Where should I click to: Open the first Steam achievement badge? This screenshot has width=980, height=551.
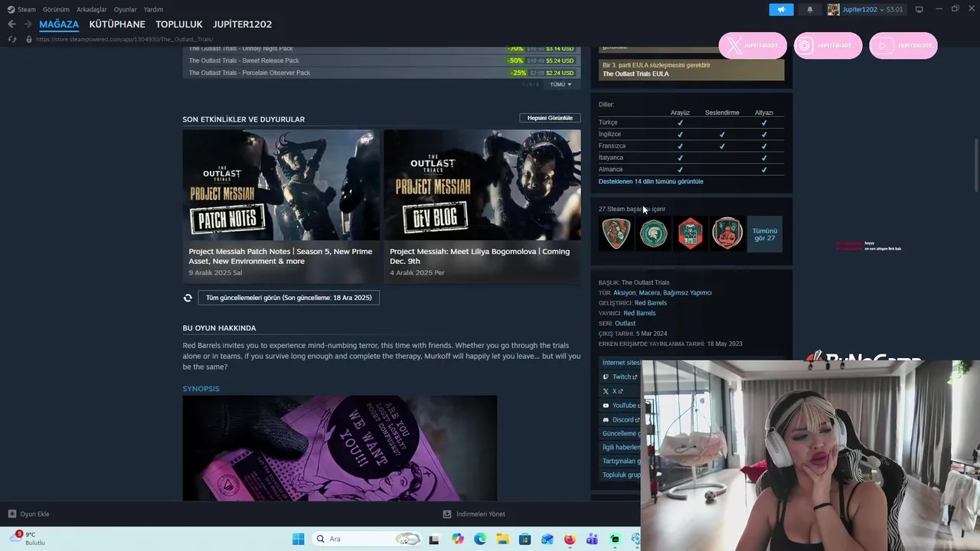pos(616,233)
